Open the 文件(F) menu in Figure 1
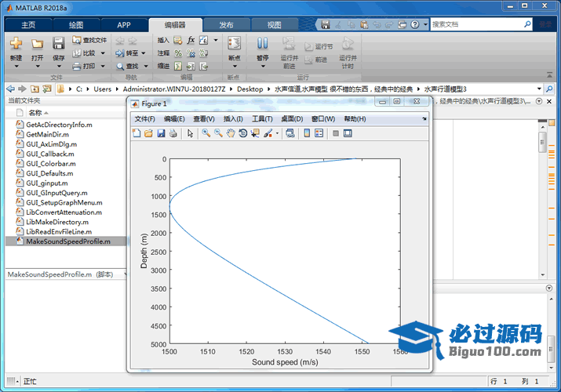561x392 pixels. click(x=144, y=119)
